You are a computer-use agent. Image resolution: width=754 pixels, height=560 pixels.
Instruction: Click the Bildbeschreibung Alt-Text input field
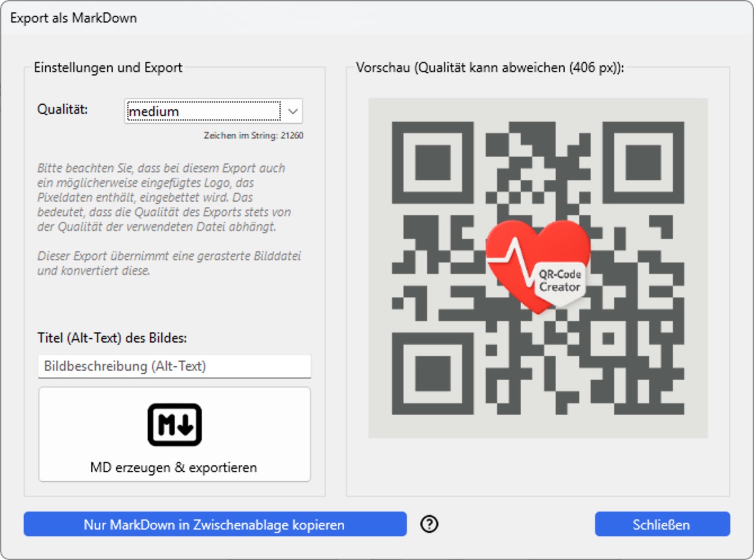(174, 366)
